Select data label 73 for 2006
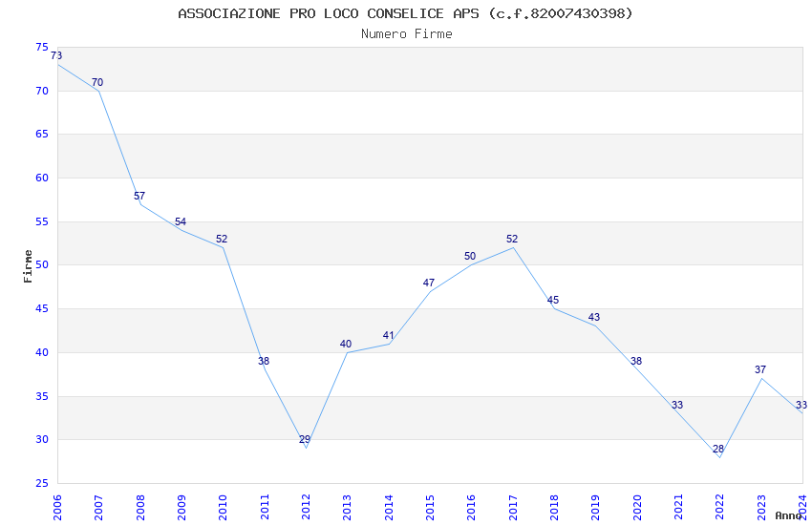Screen dimensions: 812x525 coord(56,55)
